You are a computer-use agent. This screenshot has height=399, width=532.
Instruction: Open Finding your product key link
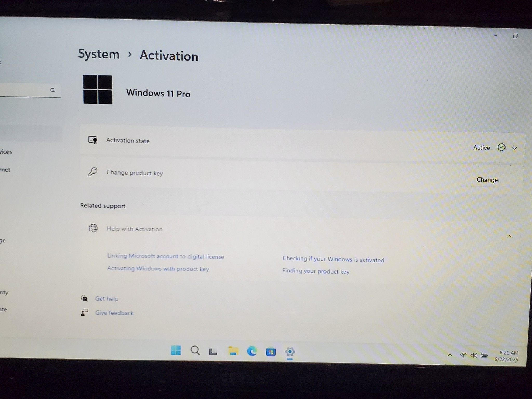tap(316, 271)
